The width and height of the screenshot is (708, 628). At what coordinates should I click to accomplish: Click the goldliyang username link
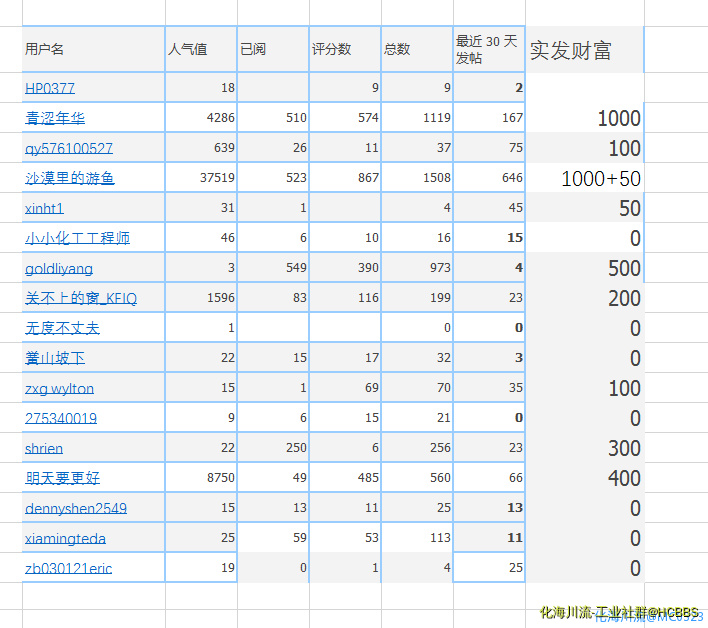59,269
